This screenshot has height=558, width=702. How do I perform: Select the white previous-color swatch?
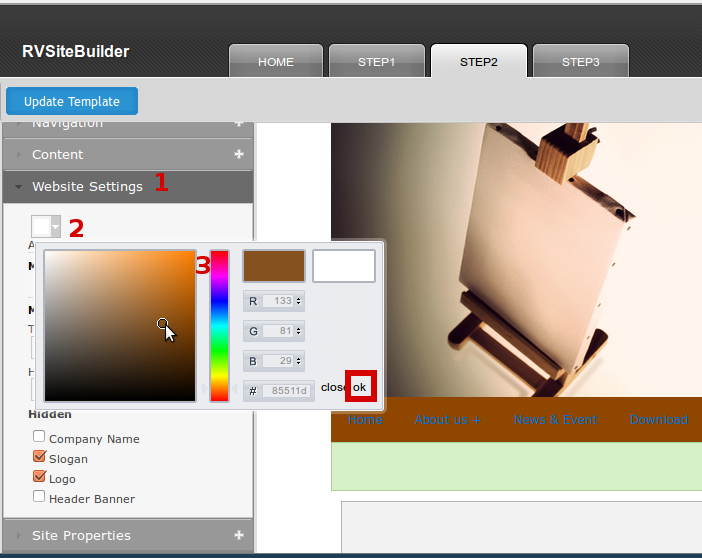(344, 266)
